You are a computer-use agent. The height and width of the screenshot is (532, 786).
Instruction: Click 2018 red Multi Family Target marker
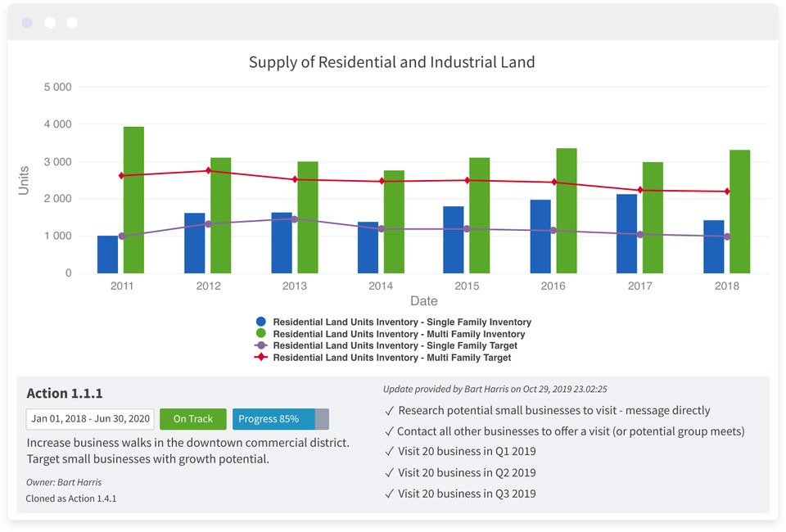[727, 192]
